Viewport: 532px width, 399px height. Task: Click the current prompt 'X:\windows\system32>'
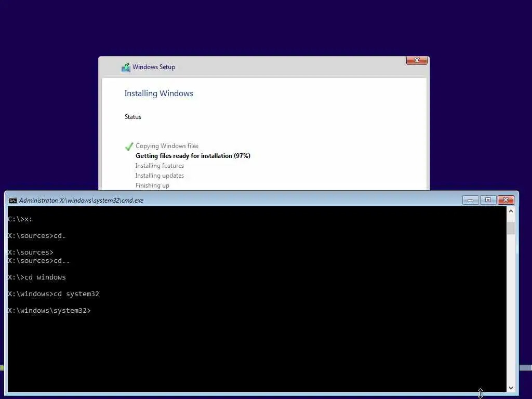pyautogui.click(x=49, y=311)
